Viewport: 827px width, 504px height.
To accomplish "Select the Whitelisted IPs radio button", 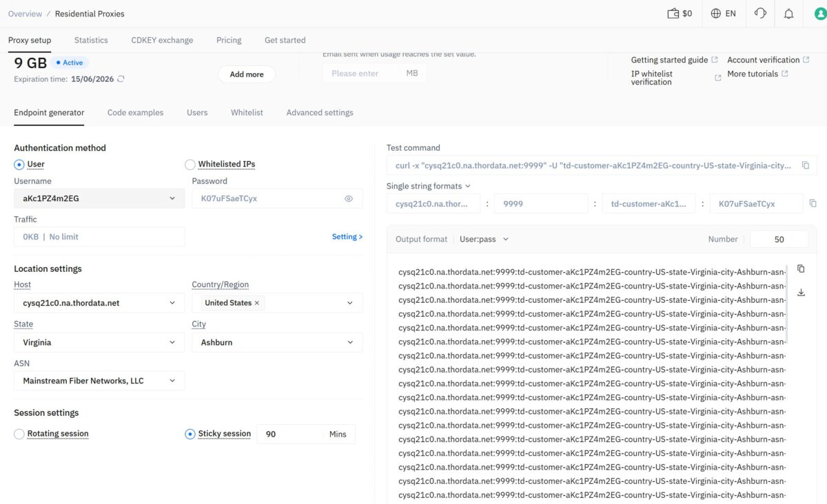I will tap(190, 165).
